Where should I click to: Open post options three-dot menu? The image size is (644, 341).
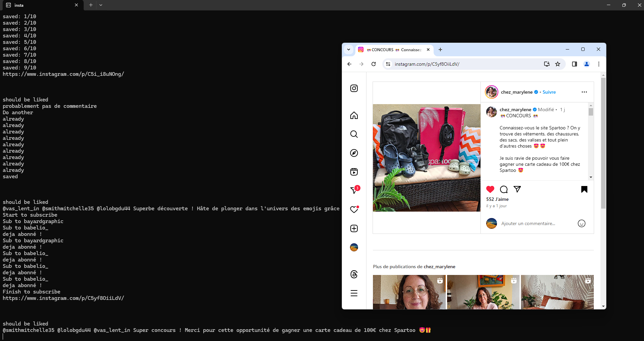584,92
